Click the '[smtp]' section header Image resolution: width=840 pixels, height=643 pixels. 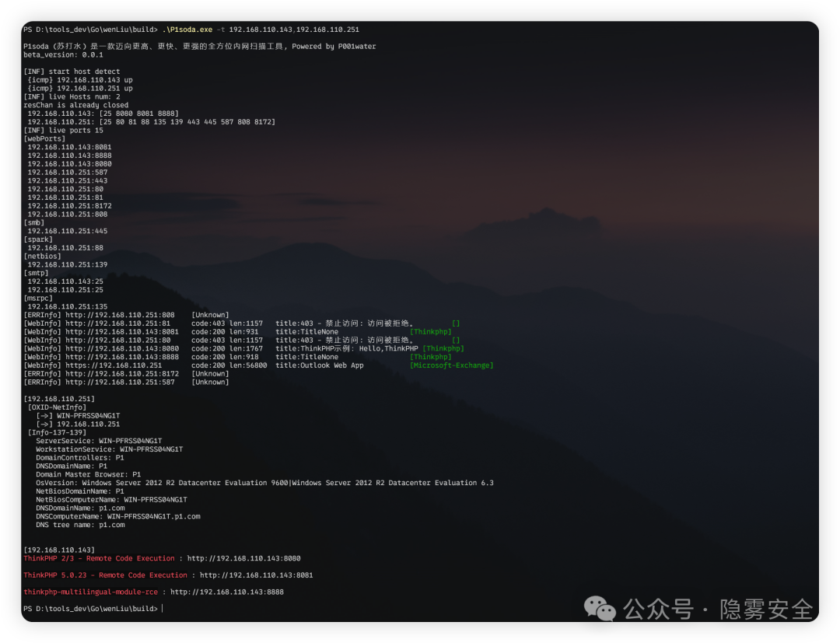click(x=36, y=273)
